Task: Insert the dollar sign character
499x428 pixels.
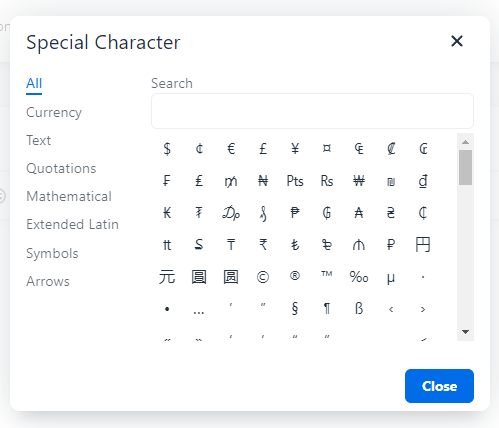Action: click(x=167, y=149)
